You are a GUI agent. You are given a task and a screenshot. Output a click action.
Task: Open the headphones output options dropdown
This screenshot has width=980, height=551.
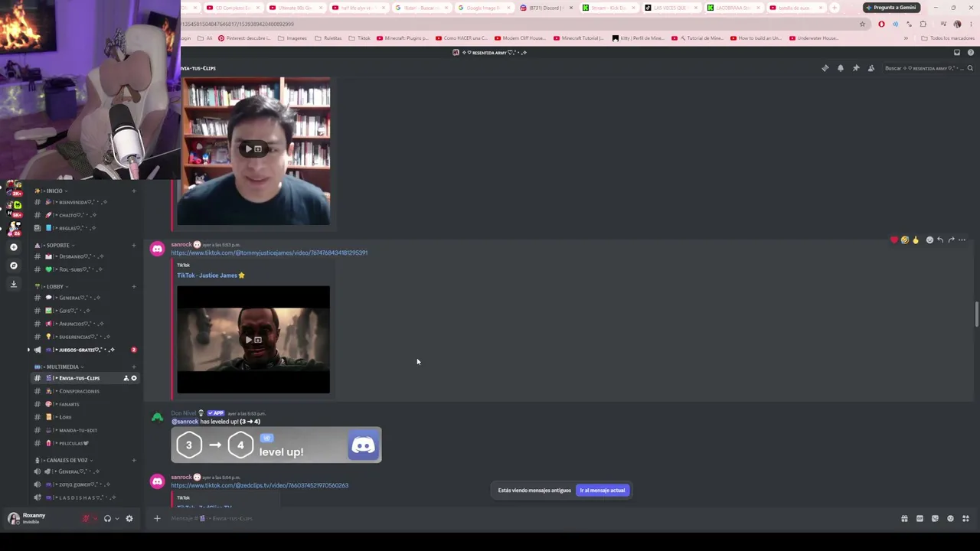[116, 519]
